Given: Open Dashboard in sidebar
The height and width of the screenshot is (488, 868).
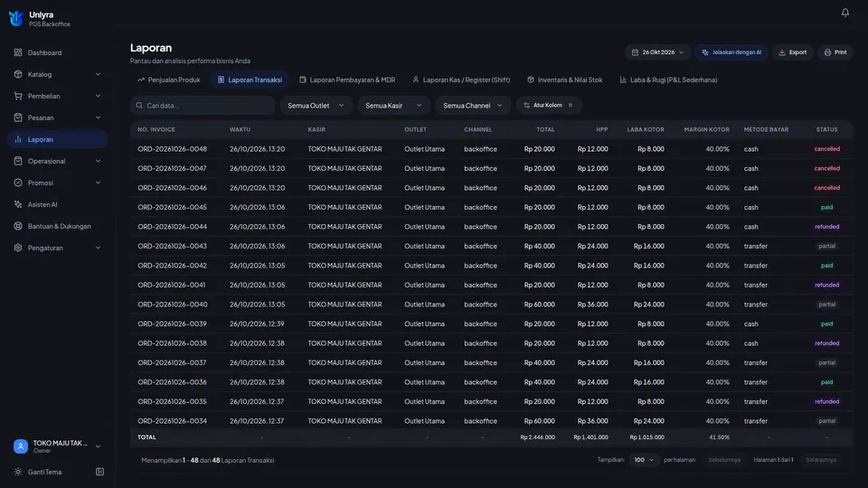Looking at the screenshot, I should pyautogui.click(x=58, y=52).
